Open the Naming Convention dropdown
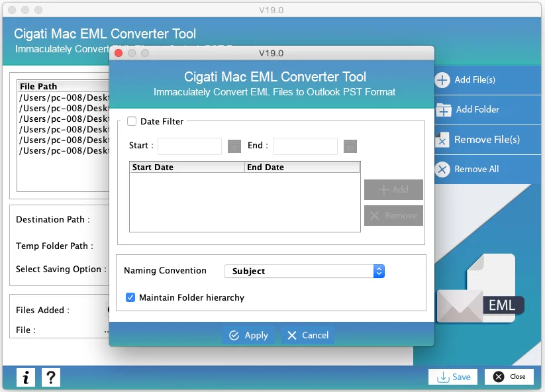Viewport: 545px width, 392px height. point(304,271)
